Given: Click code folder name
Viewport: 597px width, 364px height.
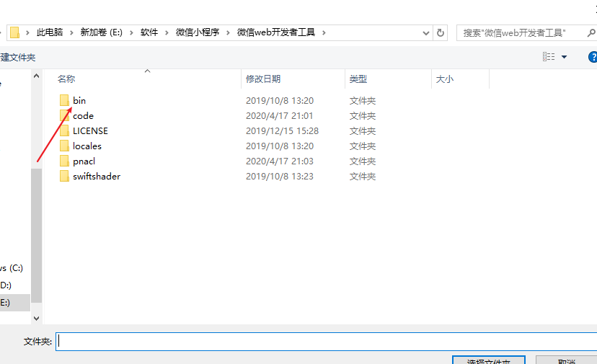Looking at the screenshot, I should click(83, 116).
